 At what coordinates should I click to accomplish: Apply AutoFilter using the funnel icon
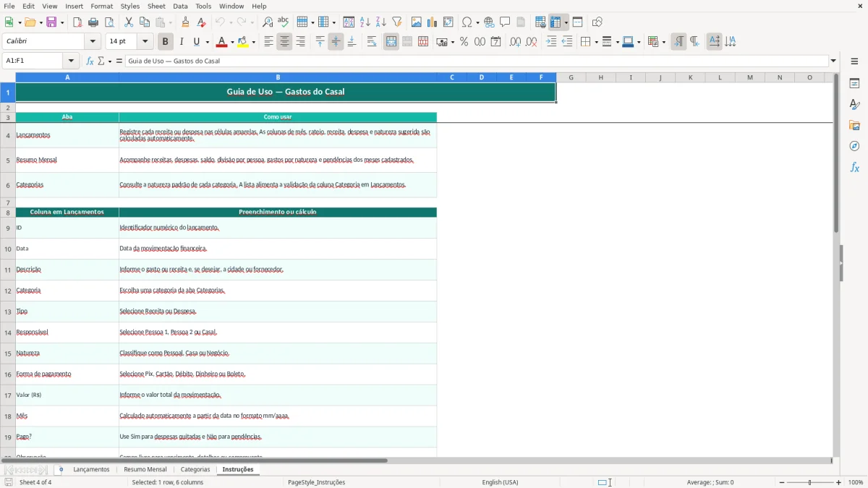(x=397, y=22)
